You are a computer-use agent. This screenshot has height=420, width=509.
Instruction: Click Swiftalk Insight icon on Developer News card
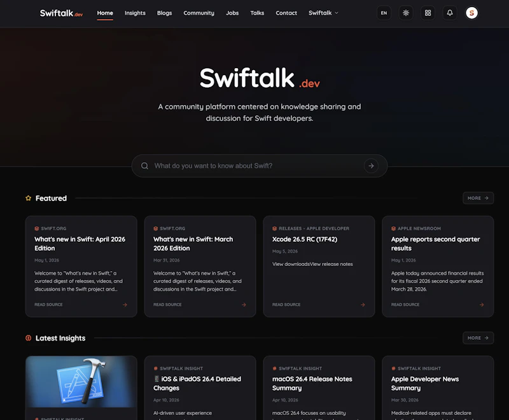coord(393,368)
